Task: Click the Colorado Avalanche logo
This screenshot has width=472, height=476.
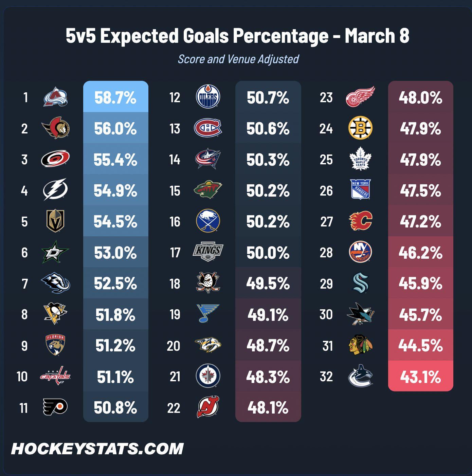Action: pyautogui.click(x=56, y=97)
